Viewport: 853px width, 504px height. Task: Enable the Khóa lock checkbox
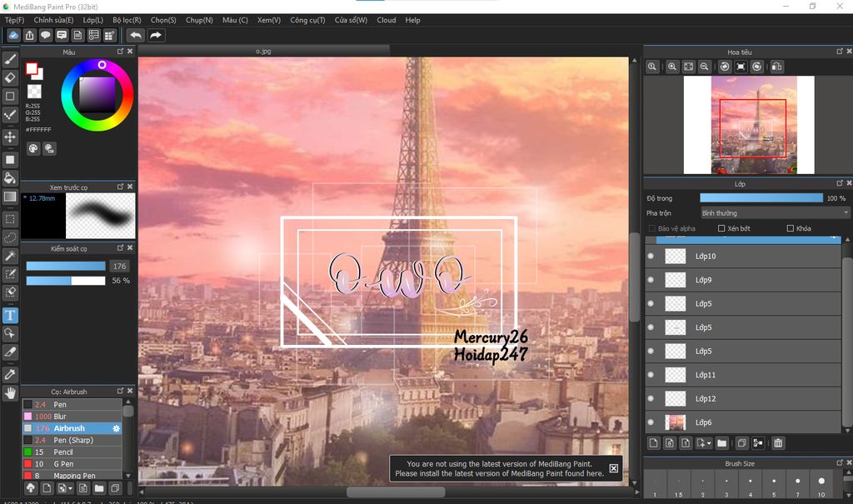790,228
